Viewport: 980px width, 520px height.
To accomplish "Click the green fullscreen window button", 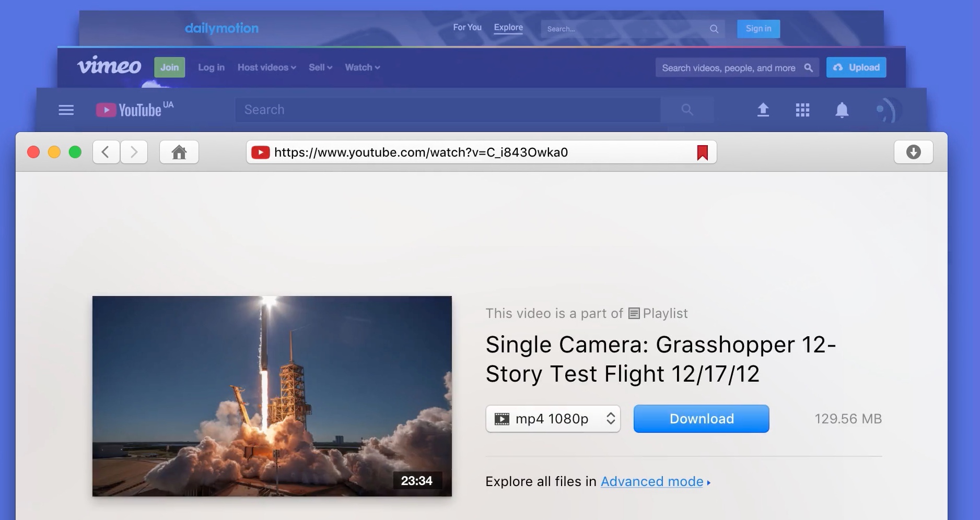I will (x=75, y=152).
